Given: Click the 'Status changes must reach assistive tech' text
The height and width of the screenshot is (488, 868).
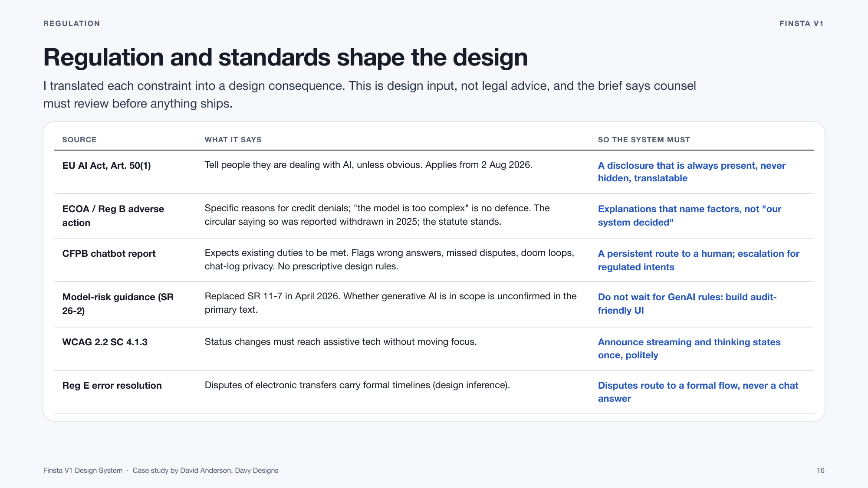Looking at the screenshot, I should (341, 342).
